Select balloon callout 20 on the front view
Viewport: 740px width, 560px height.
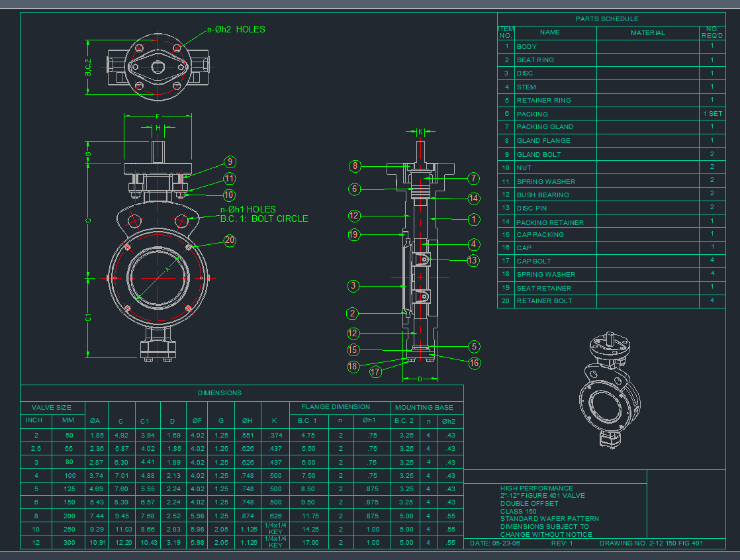pyautogui.click(x=230, y=240)
